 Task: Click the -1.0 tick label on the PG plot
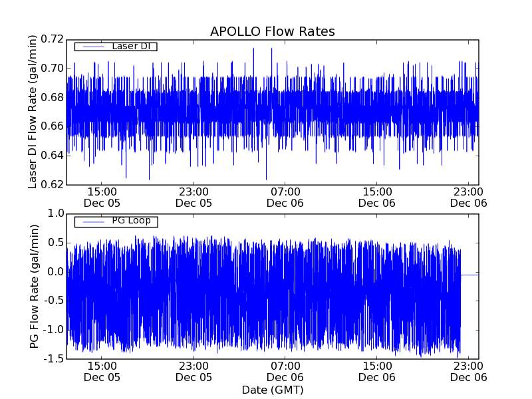point(54,330)
